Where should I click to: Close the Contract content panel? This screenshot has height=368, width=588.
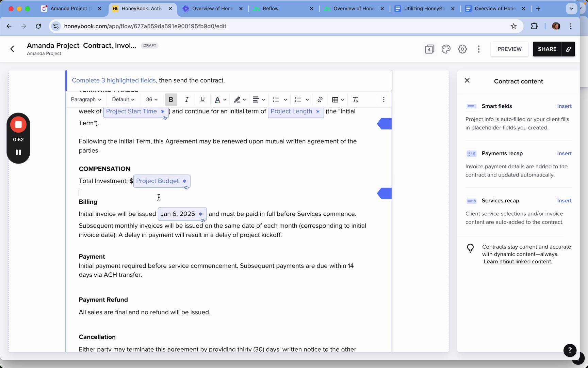[467, 80]
